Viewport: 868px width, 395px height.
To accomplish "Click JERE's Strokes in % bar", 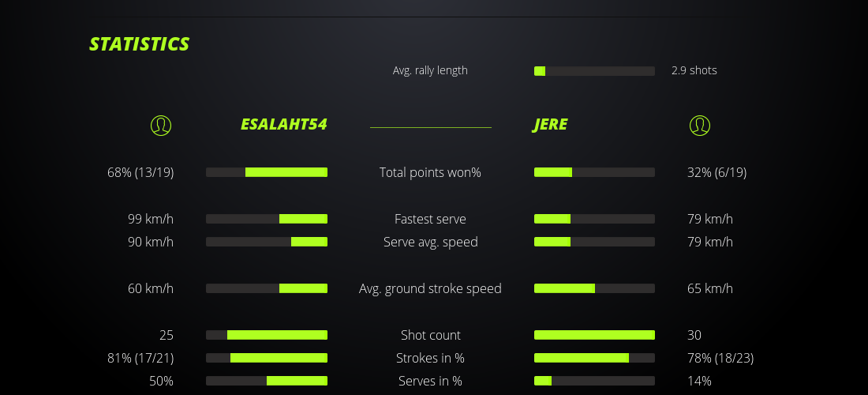I will pyautogui.click(x=594, y=358).
